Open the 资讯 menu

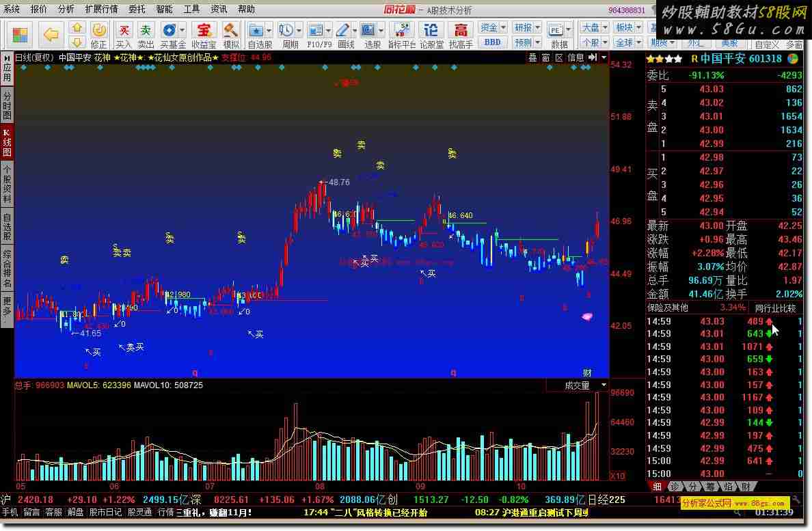[219, 10]
